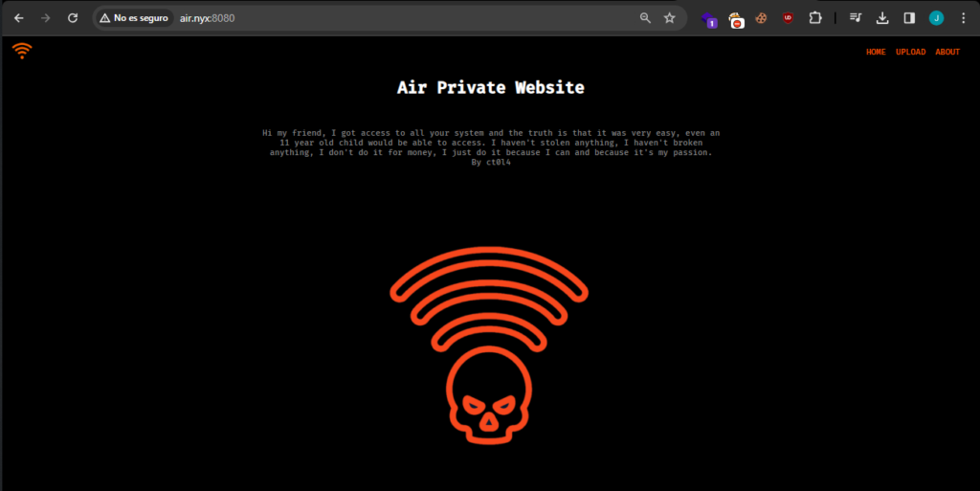This screenshot has width=980, height=491.
Task: Open the Chrome three-dot menu
Action: pyautogui.click(x=963, y=18)
